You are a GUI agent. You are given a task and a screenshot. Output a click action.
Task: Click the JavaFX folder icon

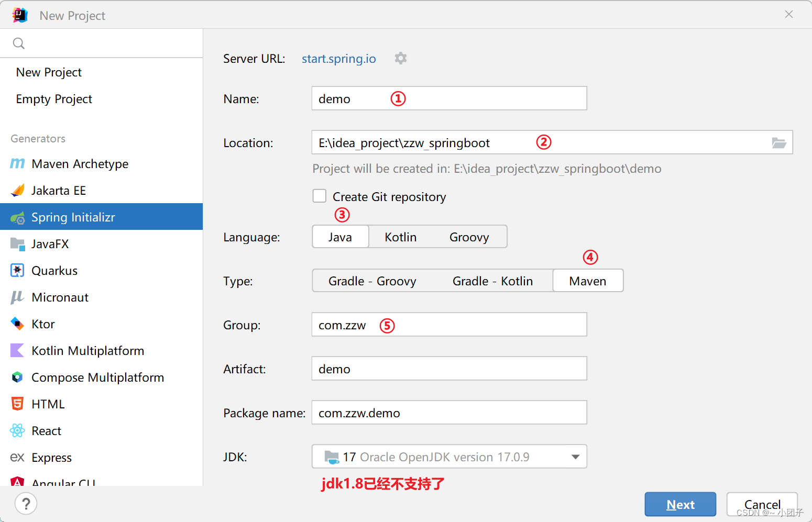[x=17, y=244]
